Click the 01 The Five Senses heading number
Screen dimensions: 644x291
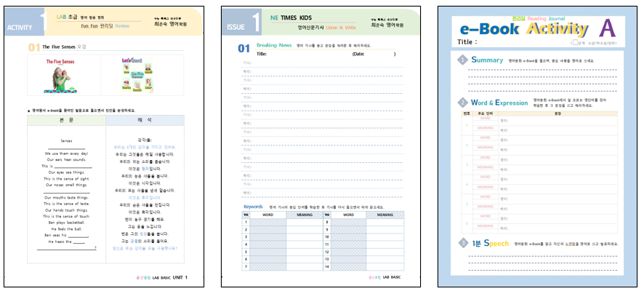33,47
